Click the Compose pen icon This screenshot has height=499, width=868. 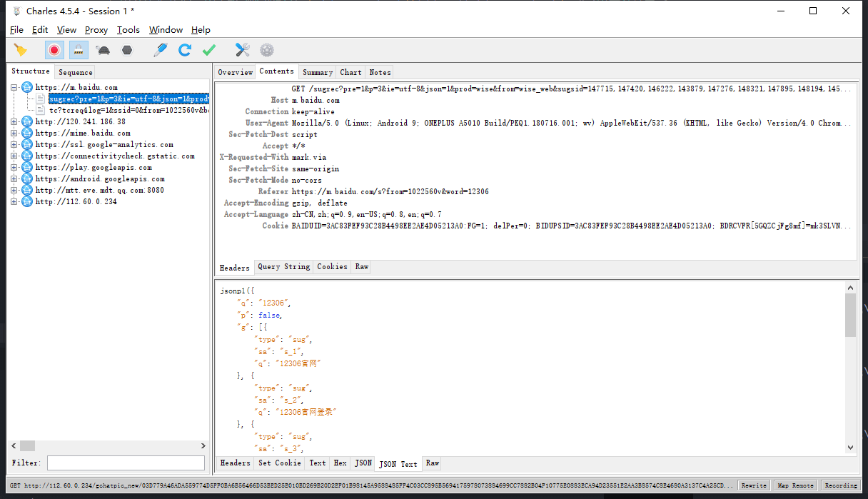pyautogui.click(x=161, y=50)
